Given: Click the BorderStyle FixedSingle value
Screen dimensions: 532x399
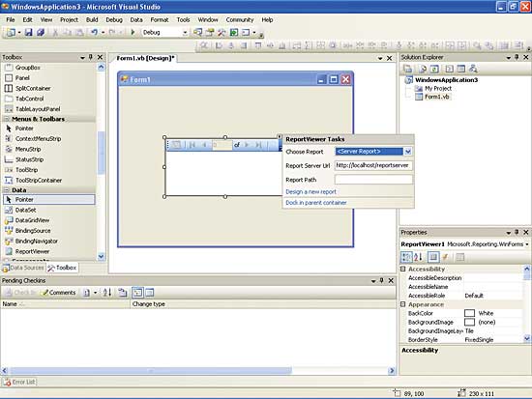Looking at the screenshot, I should tap(479, 340).
